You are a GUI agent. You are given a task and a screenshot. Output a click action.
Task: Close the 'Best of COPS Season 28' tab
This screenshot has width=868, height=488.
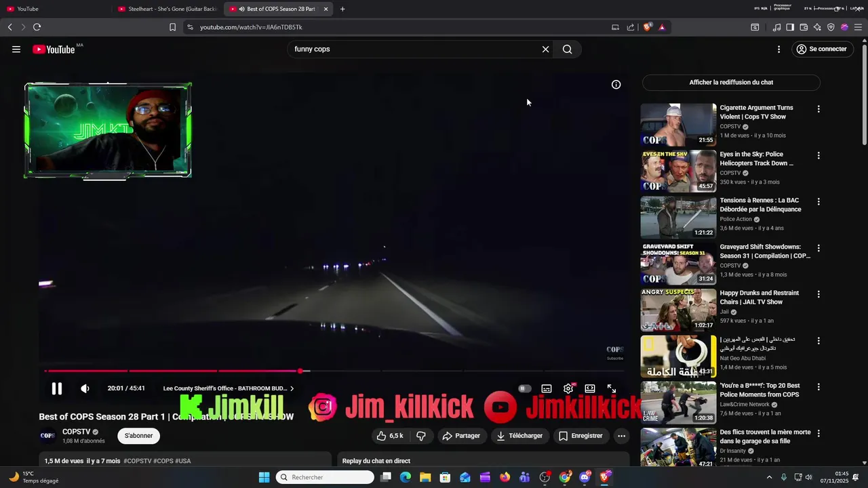tap(326, 9)
